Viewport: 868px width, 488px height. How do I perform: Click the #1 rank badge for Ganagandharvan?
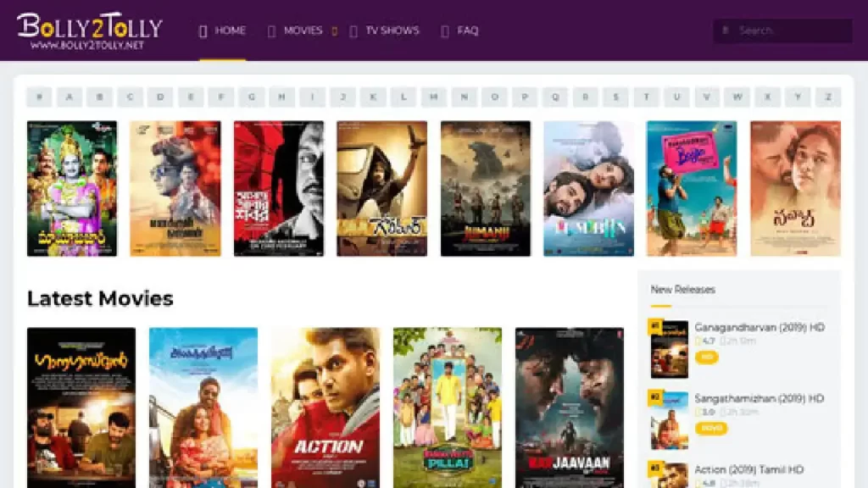[655, 326]
